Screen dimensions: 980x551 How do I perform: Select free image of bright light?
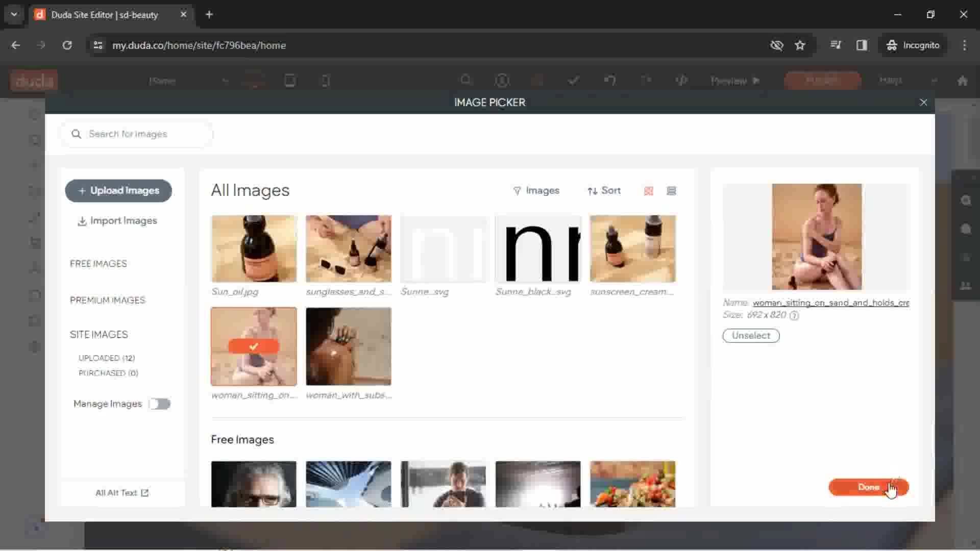coord(538,484)
